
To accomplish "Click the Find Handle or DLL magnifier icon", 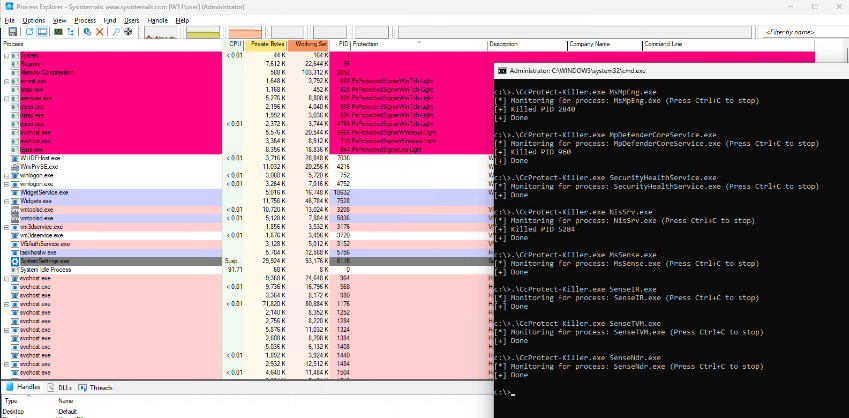I will click(116, 32).
